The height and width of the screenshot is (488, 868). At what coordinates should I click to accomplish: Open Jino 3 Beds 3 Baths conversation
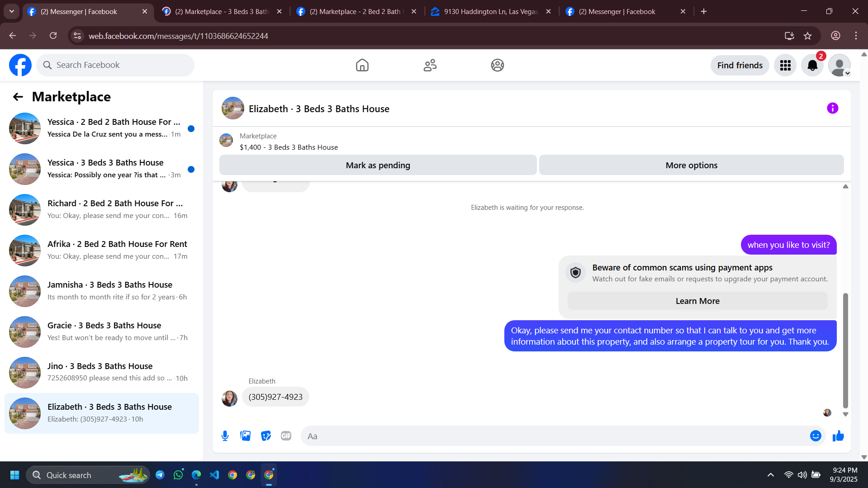pos(102,373)
